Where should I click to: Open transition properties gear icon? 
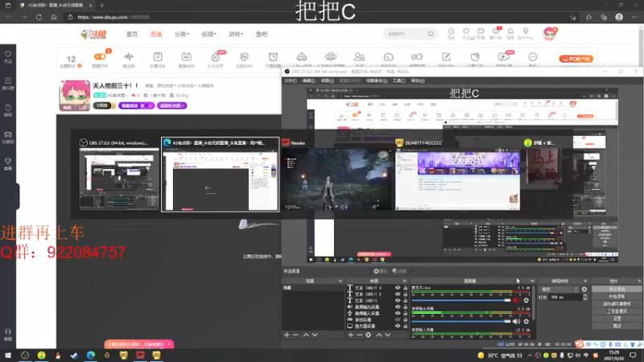click(x=584, y=290)
